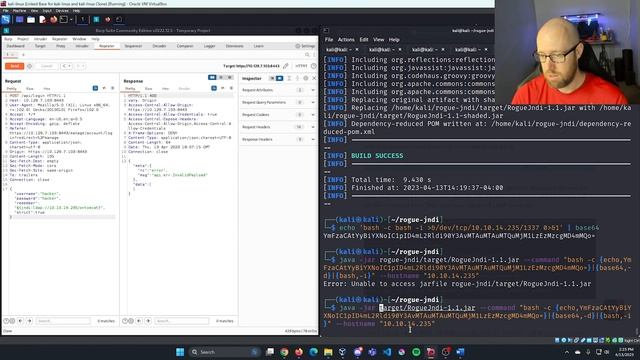Open terminal emulator from Kali panel
640x360 pixels.
pyautogui.click(x=64, y=19)
